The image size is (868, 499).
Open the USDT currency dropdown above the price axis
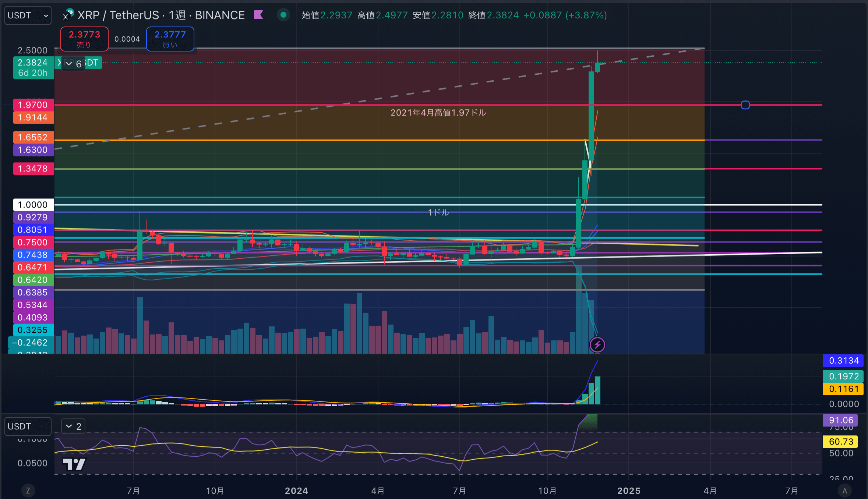pyautogui.click(x=28, y=15)
